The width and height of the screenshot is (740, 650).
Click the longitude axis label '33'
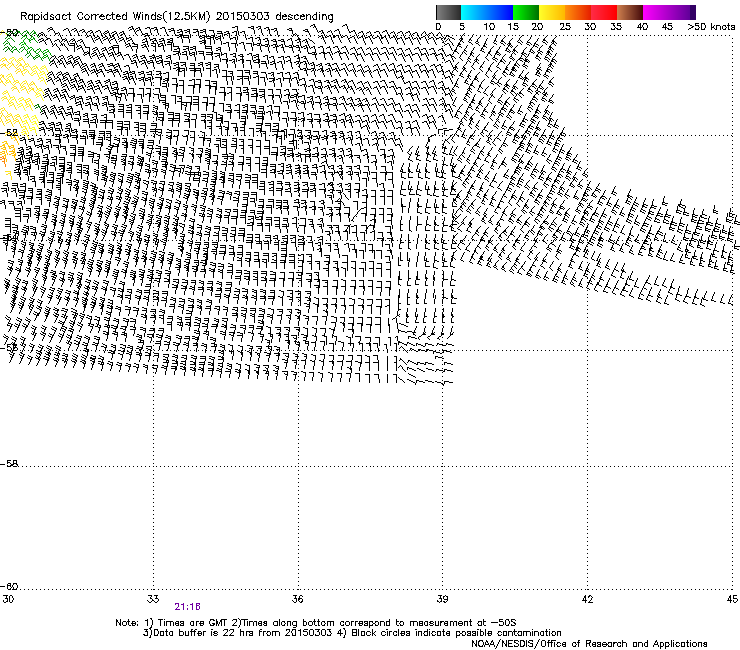[152, 599]
